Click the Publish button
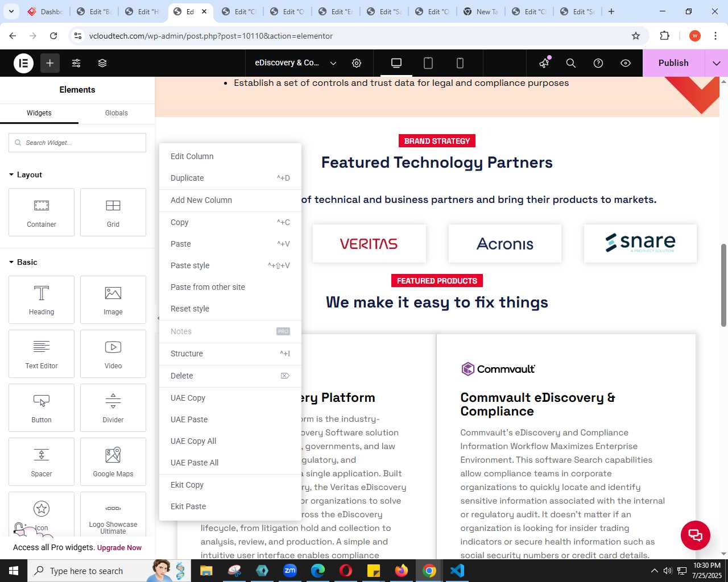Image resolution: width=728 pixels, height=582 pixels. tap(673, 63)
